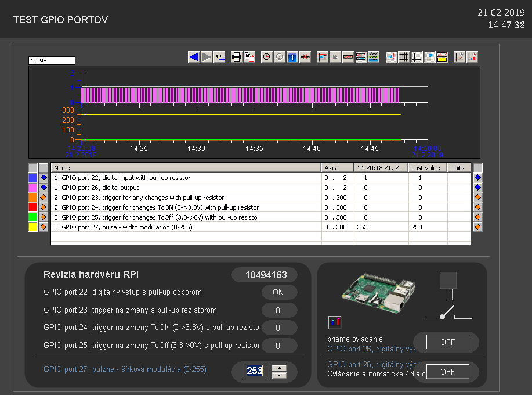This screenshot has height=395, width=532.
Task: Click the red compress arrows toolbar icon
Action: (x=305, y=57)
